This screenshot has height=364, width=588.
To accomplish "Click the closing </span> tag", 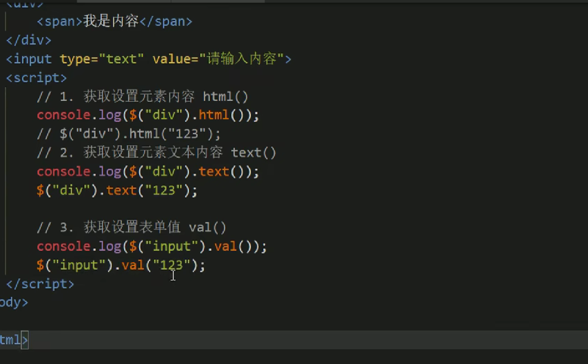I will pyautogui.click(x=166, y=21).
